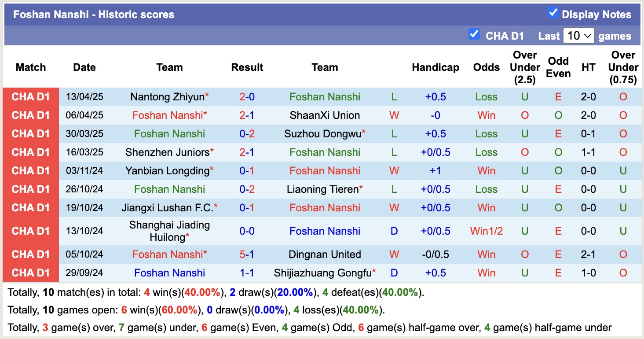Click the Over Under (2.5) header
Viewport: 644px width, 339px height.
click(524, 67)
